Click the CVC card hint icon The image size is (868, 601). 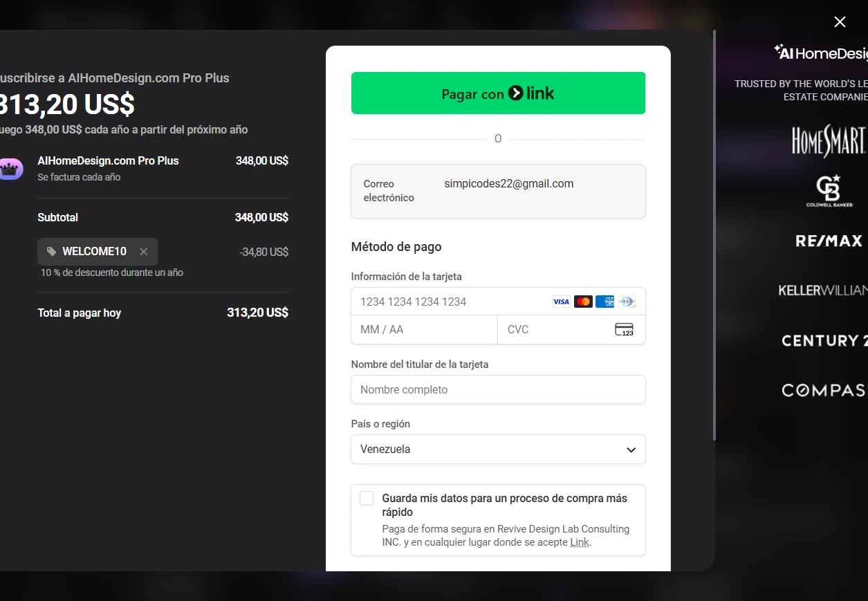[x=624, y=329]
